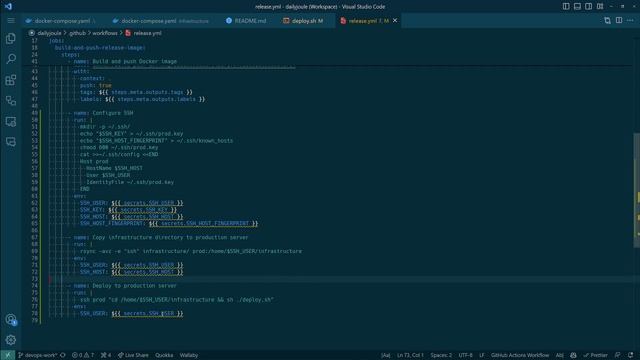
Task: Click Wallaby in the status bar
Action: coord(189,355)
